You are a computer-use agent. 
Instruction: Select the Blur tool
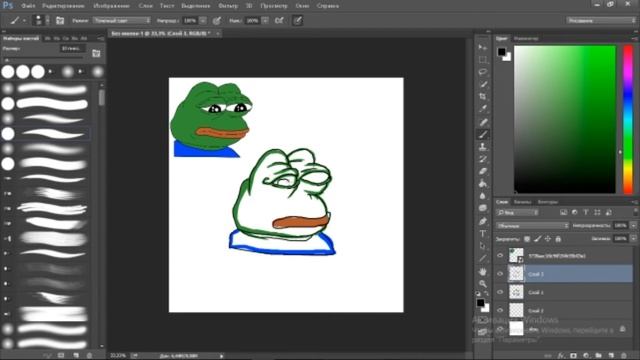(483, 196)
